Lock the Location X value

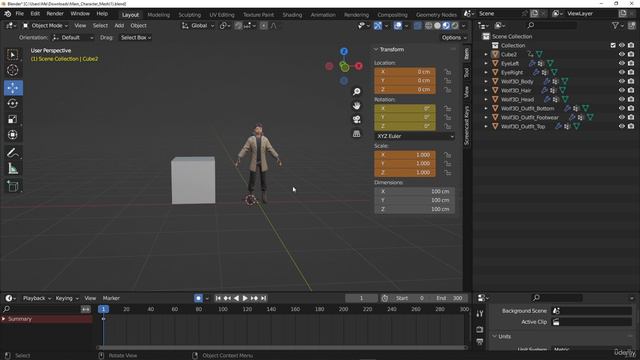point(448,72)
